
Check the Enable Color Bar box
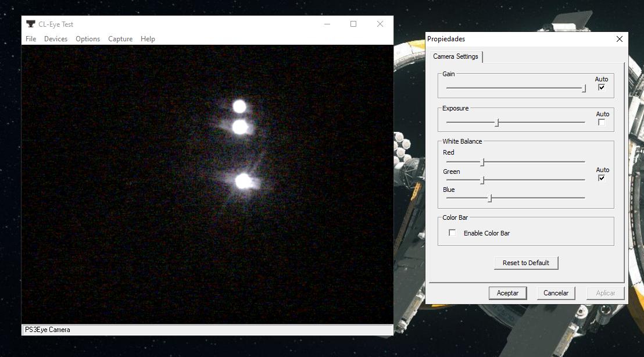click(452, 233)
